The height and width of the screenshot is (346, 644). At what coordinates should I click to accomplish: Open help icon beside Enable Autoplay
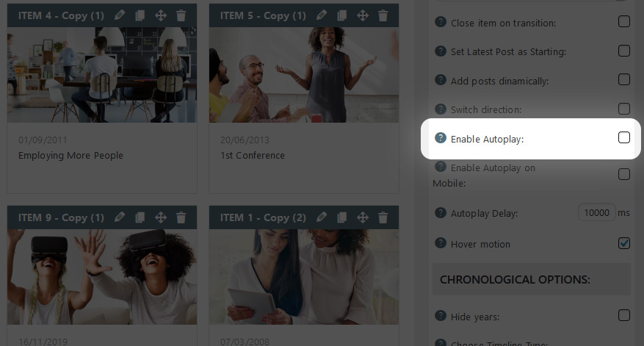[x=441, y=138]
